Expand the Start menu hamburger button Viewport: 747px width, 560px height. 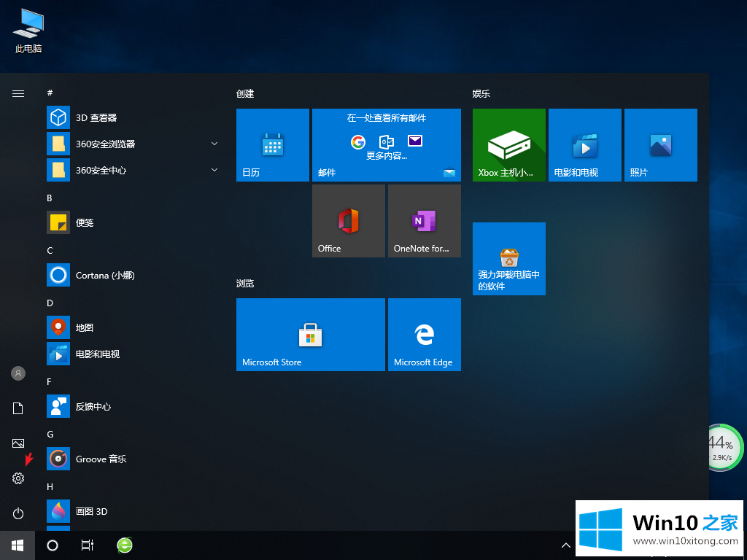click(x=18, y=94)
